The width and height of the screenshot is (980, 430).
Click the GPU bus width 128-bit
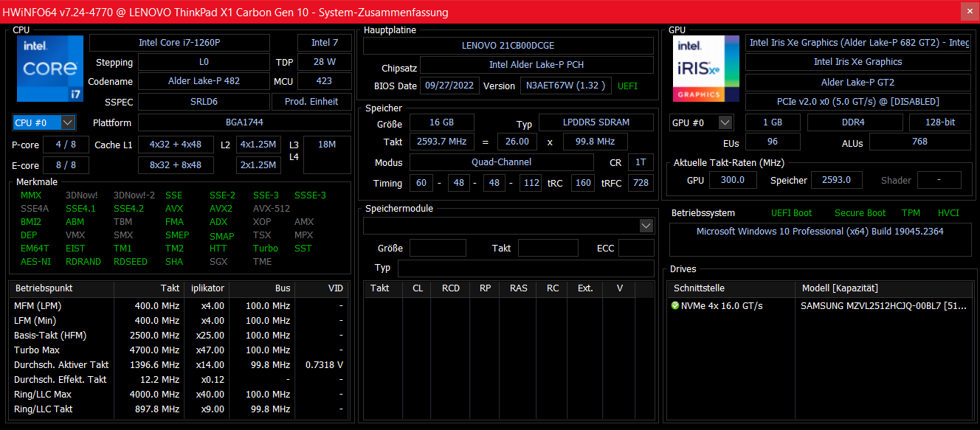point(940,122)
